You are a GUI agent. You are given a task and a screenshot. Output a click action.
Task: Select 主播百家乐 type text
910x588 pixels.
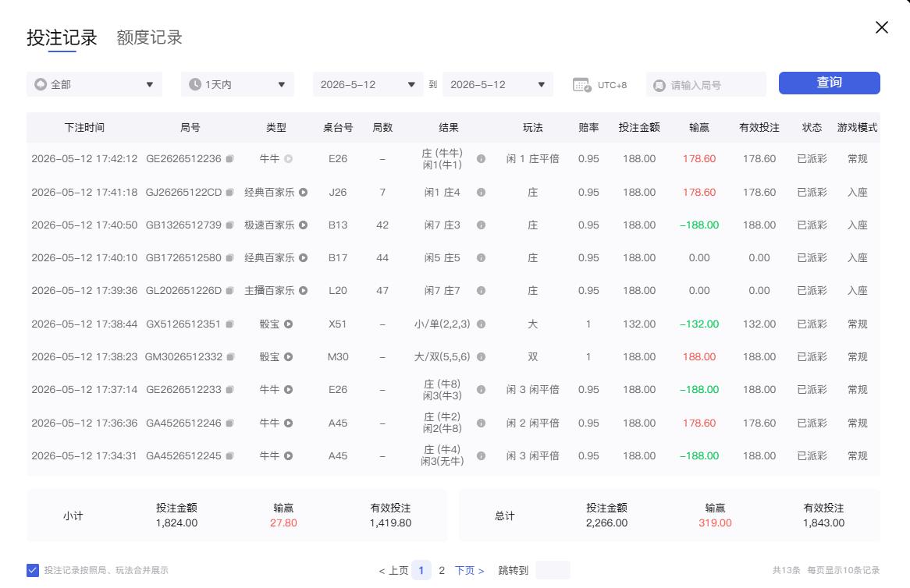269,291
